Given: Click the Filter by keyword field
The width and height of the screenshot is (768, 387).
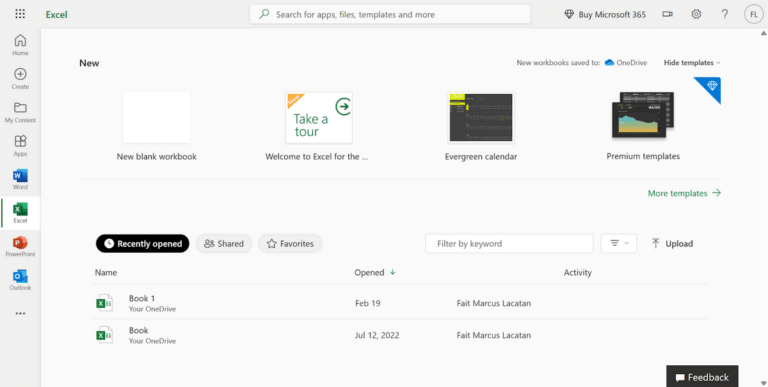Looking at the screenshot, I should (509, 243).
